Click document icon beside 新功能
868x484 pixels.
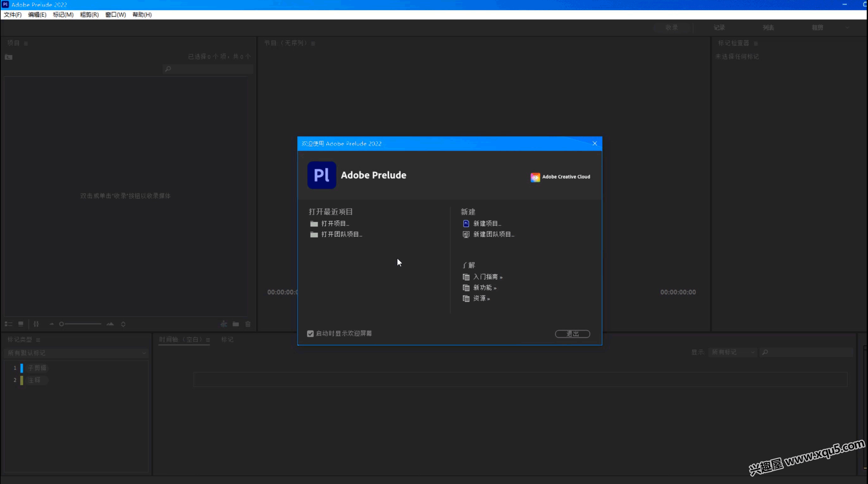click(466, 288)
